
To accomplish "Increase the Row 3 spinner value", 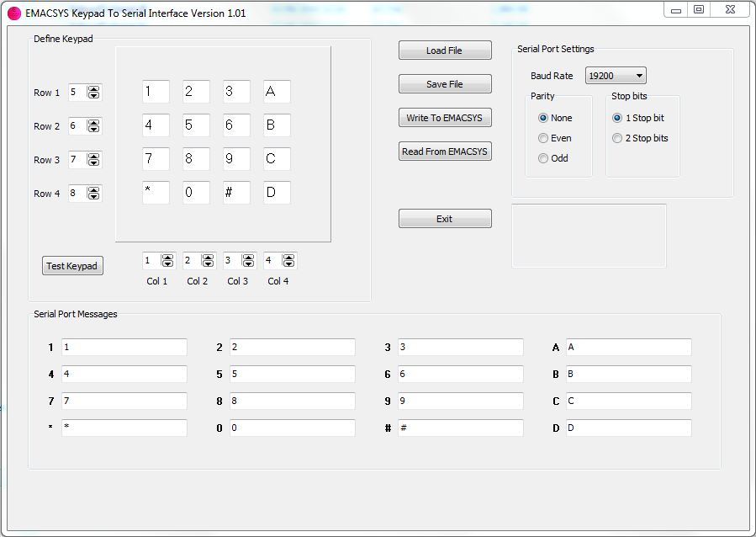I will click(x=93, y=157).
